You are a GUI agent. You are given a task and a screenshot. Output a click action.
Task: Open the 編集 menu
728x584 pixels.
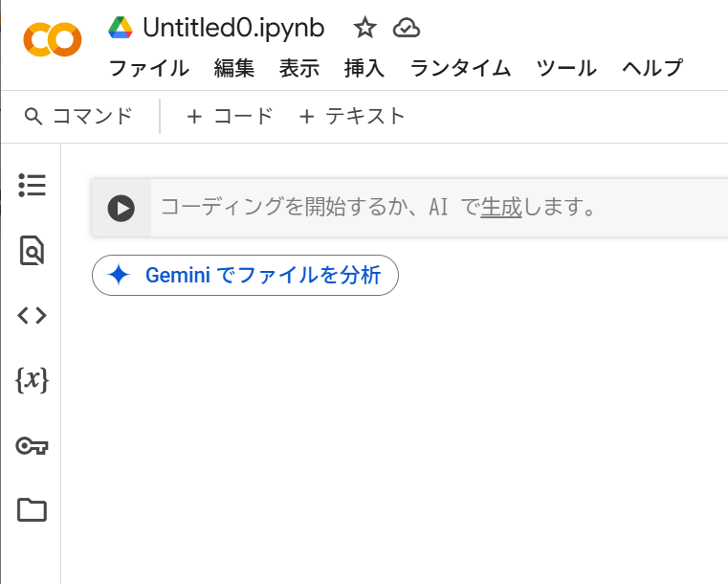tap(234, 68)
